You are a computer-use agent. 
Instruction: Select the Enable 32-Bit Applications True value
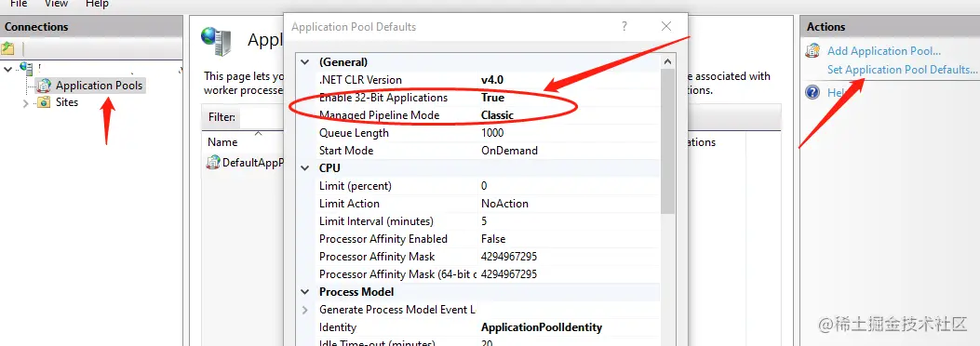492,98
